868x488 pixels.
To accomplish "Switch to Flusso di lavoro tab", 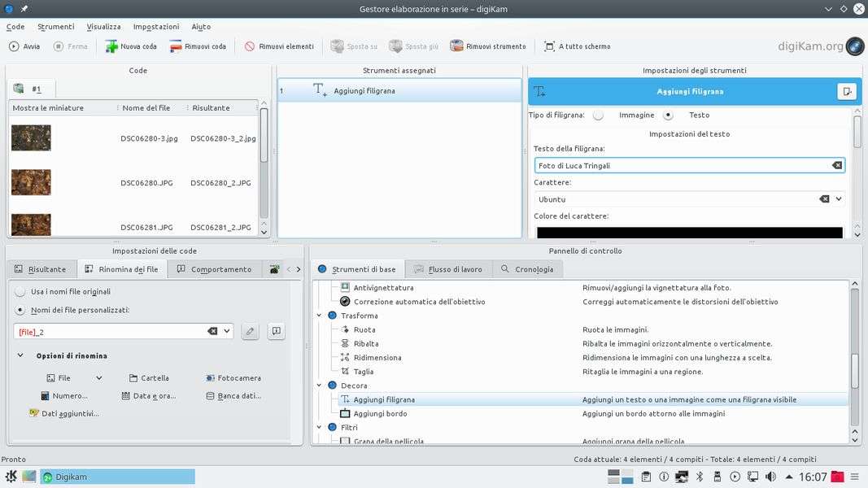I will coord(448,269).
